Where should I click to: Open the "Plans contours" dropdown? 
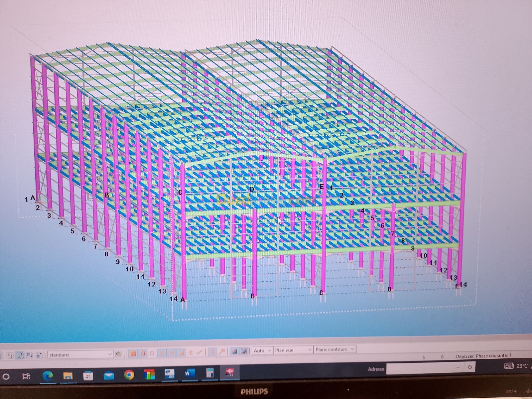[x=352, y=349]
